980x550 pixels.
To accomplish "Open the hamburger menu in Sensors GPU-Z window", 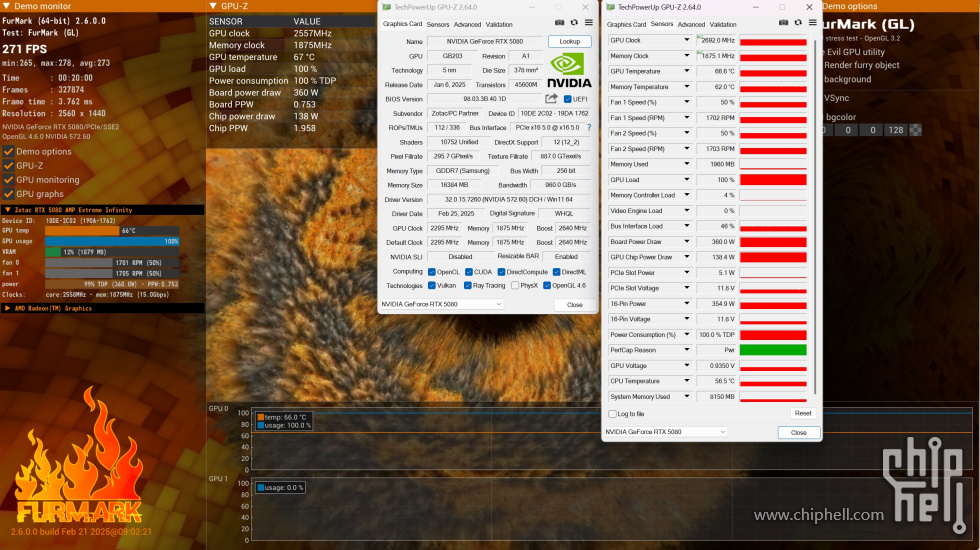I will [x=812, y=22].
